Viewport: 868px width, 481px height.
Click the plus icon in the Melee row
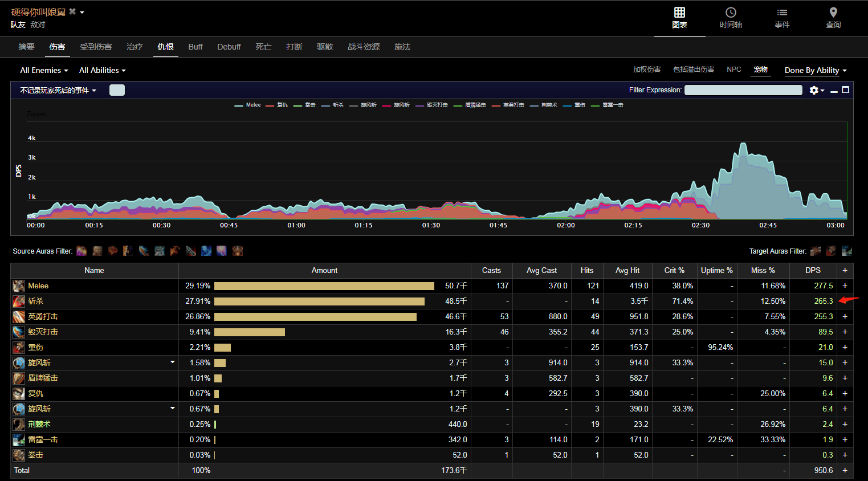tap(845, 286)
